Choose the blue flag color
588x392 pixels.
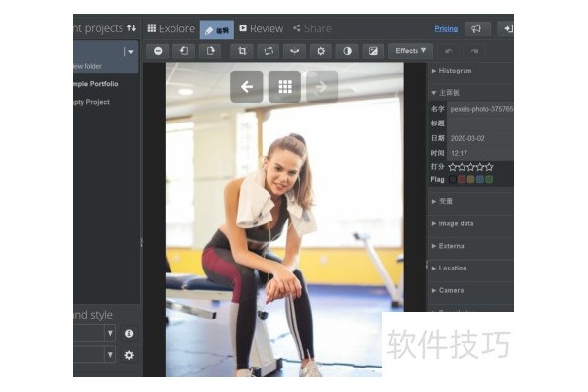(x=479, y=179)
